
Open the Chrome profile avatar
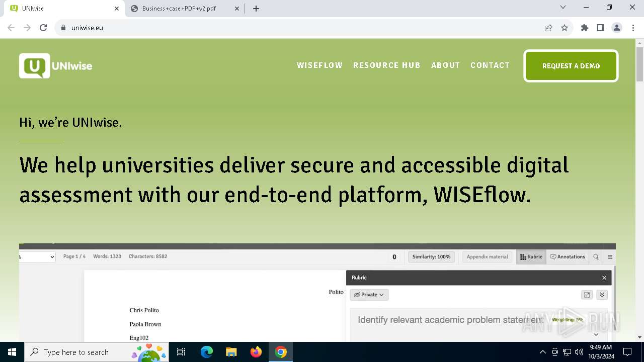617,28
